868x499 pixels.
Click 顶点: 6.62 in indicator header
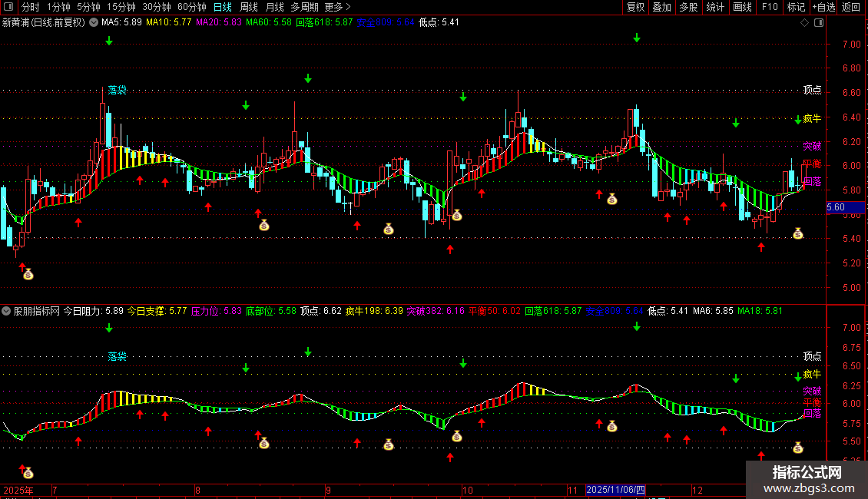click(321, 311)
